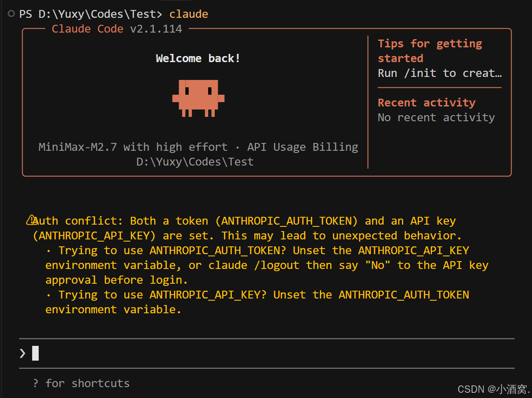Viewport: 532px width, 398px height.
Task: Click the 'Auth conflict: Both a token' warning line
Action: [x=244, y=221]
